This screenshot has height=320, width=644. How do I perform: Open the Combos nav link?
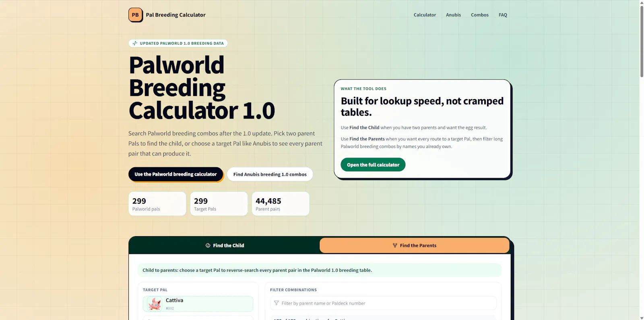(x=480, y=15)
